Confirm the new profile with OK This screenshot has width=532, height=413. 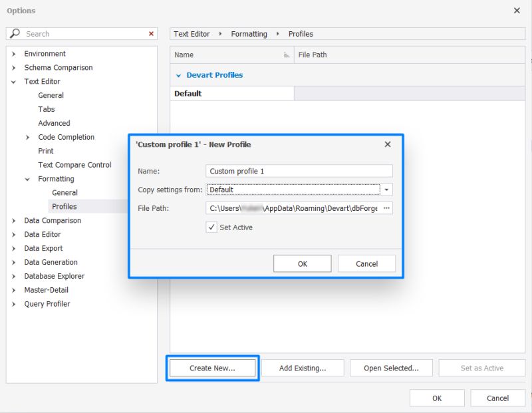click(302, 263)
